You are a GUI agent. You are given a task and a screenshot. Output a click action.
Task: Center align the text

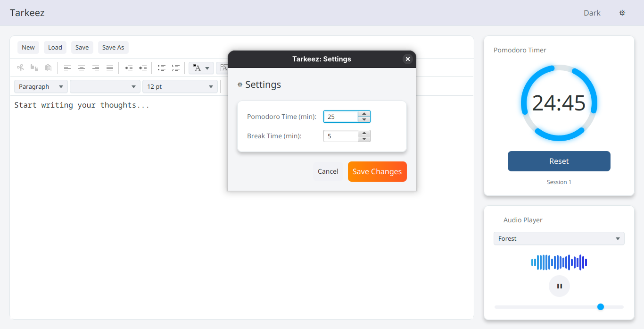click(x=82, y=68)
